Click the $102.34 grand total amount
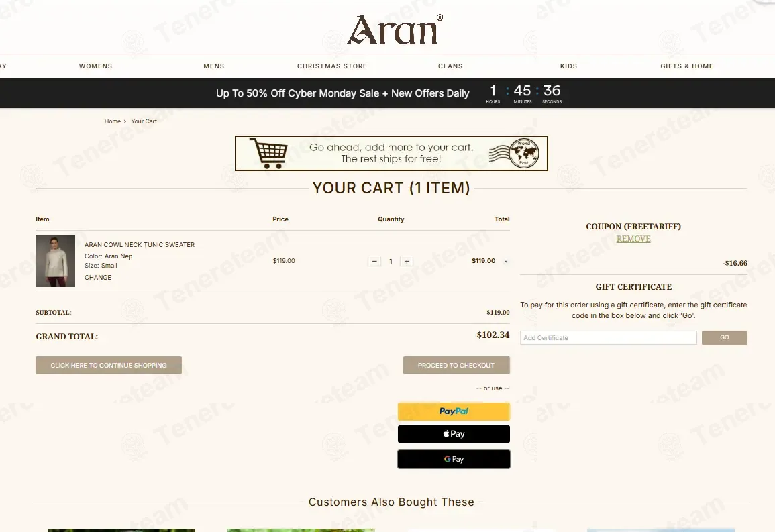The width and height of the screenshot is (775, 532). click(493, 335)
